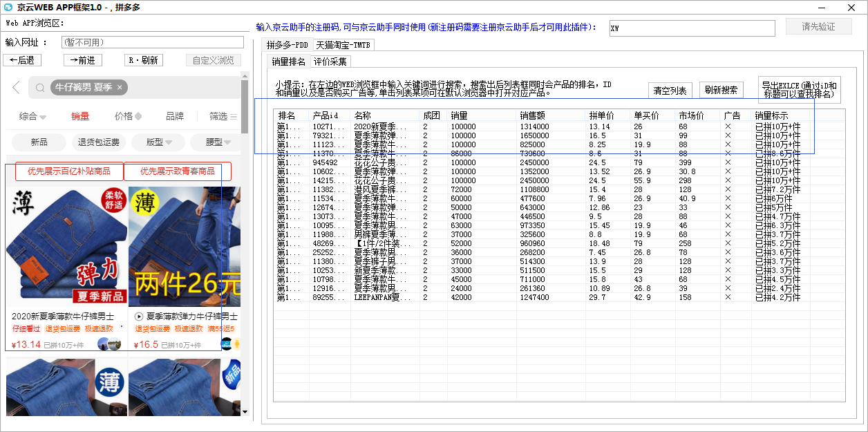Expand the 腰型 dropdown chip
This screenshot has height=432, width=868.
pyautogui.click(x=216, y=142)
